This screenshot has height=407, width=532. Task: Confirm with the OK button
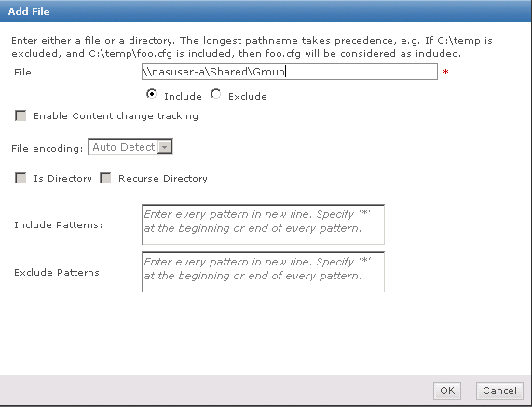coord(447,391)
